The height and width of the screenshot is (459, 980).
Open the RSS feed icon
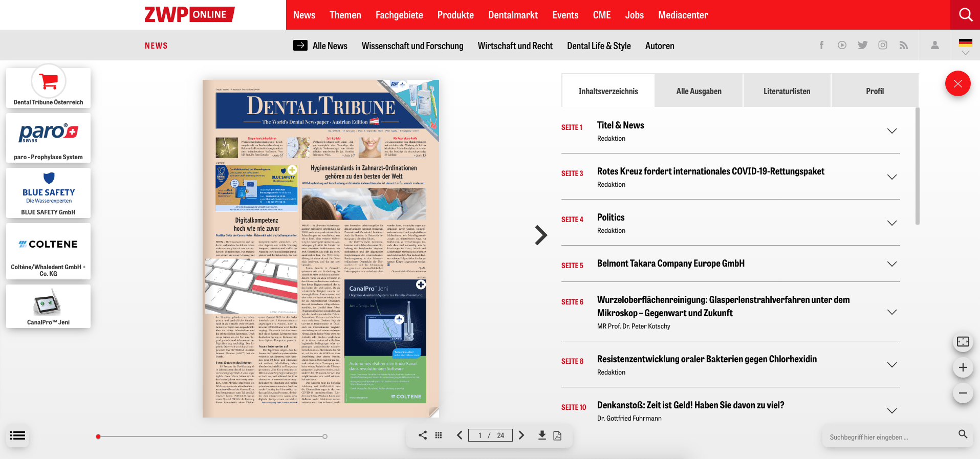pyautogui.click(x=904, y=45)
